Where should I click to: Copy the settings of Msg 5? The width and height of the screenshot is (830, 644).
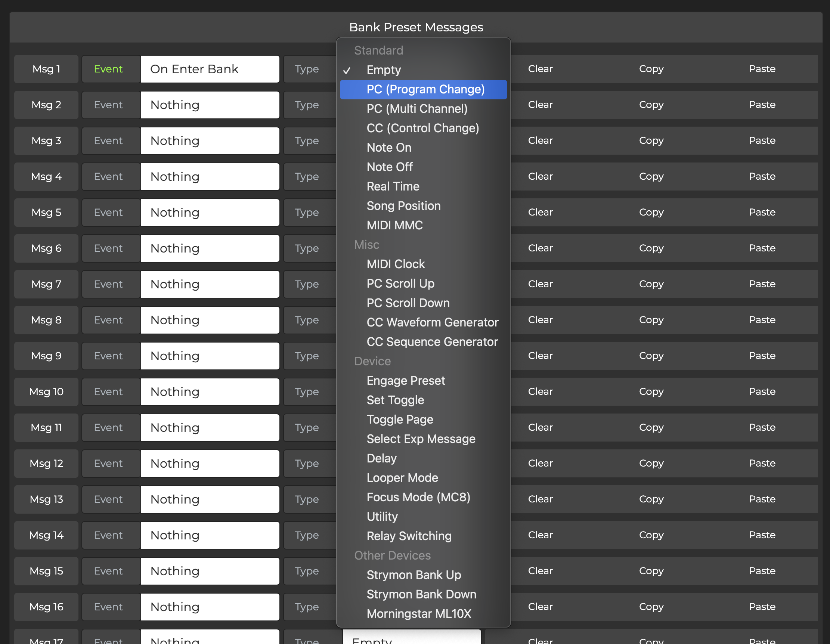[x=651, y=212]
